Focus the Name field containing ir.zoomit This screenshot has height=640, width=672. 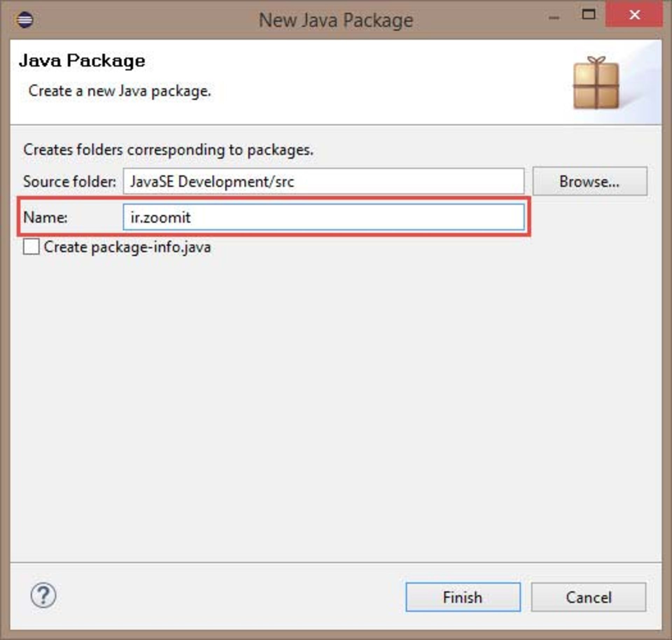(323, 217)
